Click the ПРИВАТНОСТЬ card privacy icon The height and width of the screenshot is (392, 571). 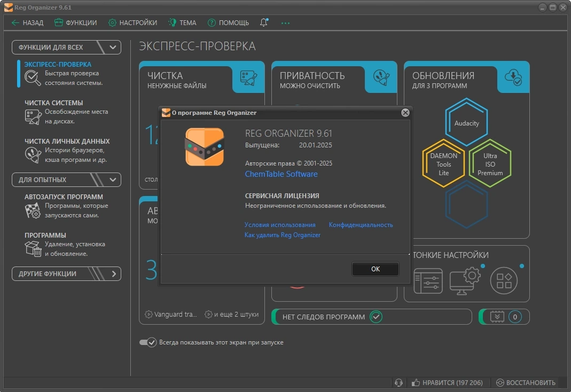(x=381, y=77)
